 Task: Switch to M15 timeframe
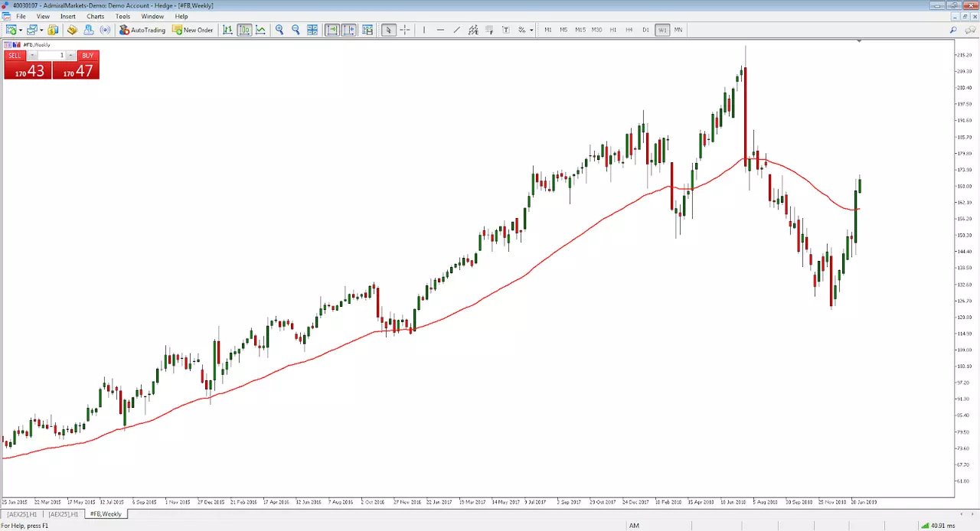pyautogui.click(x=580, y=30)
